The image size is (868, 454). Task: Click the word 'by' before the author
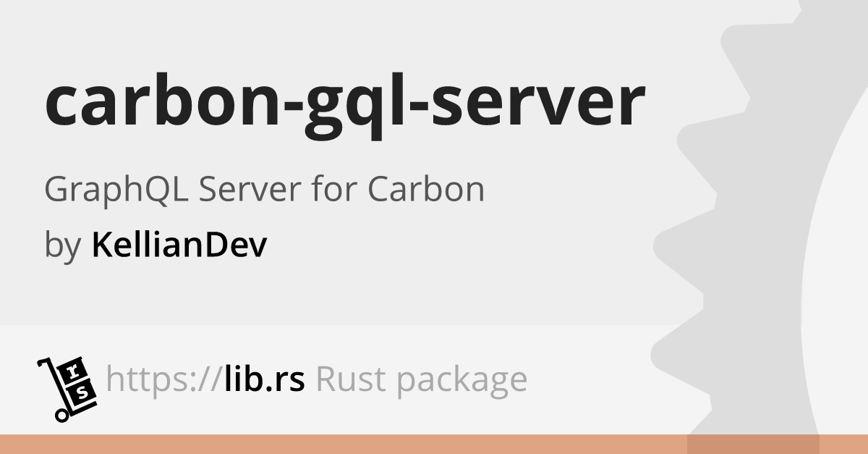(63, 247)
